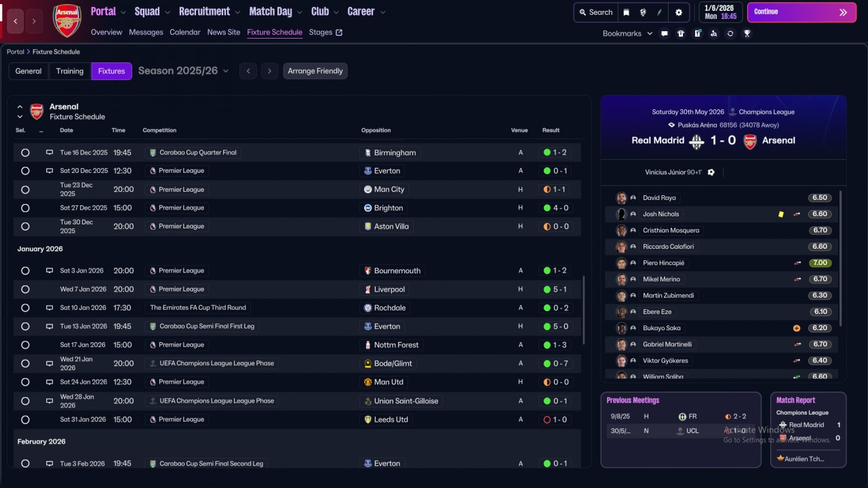Select the Brighton fixture radio button
The image size is (868, 488).
point(25,208)
